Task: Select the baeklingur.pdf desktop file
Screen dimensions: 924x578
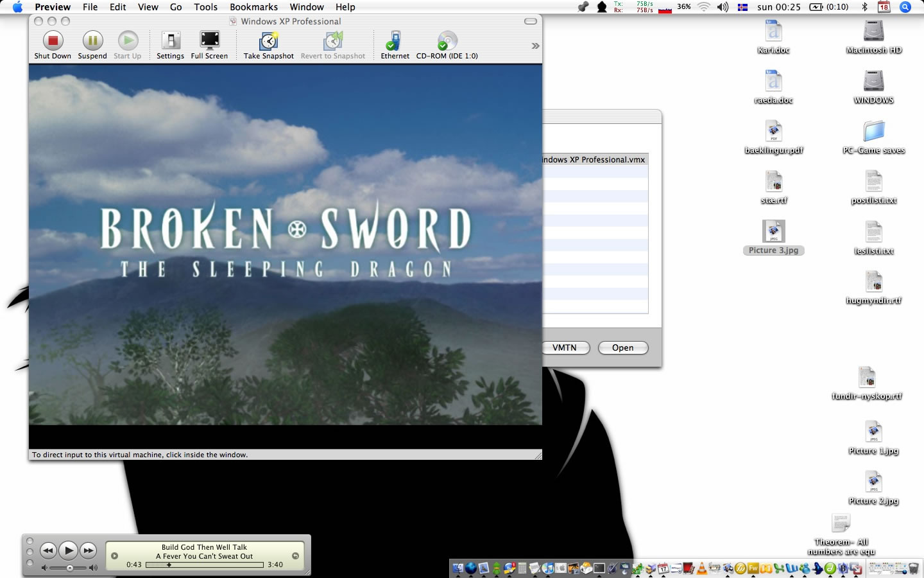Action: [x=774, y=137]
